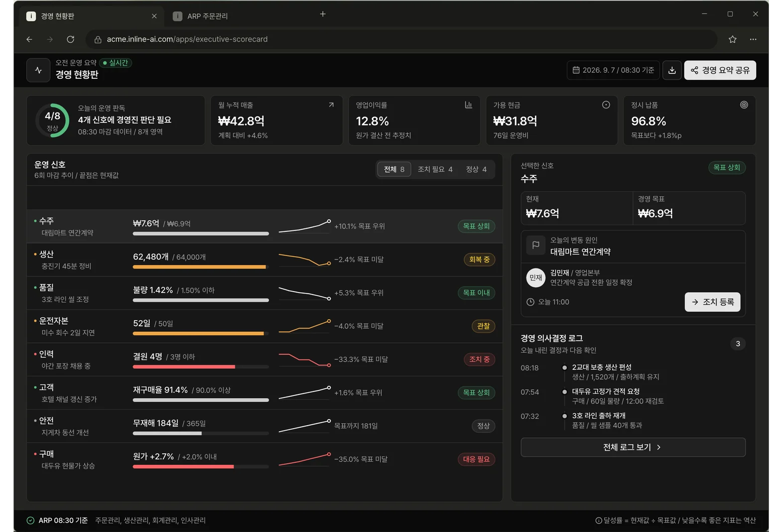Click the 조치 중 badge on 인력 row

[479, 359]
